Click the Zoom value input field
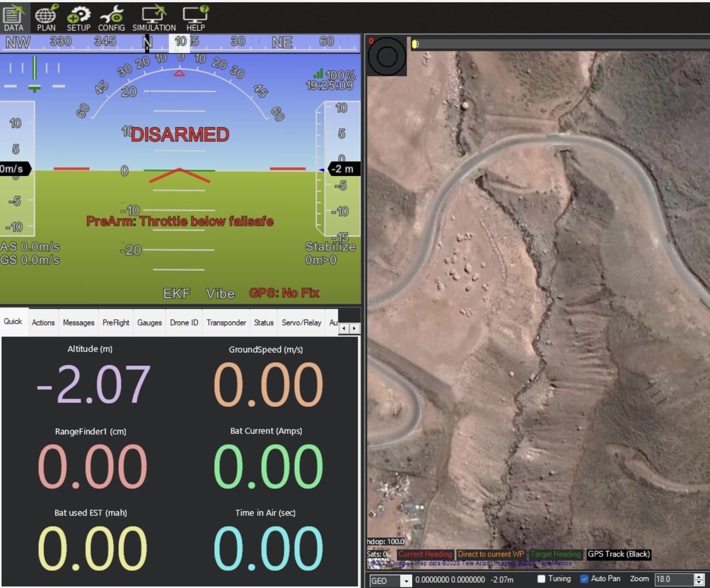This screenshot has width=710, height=588. (x=673, y=579)
